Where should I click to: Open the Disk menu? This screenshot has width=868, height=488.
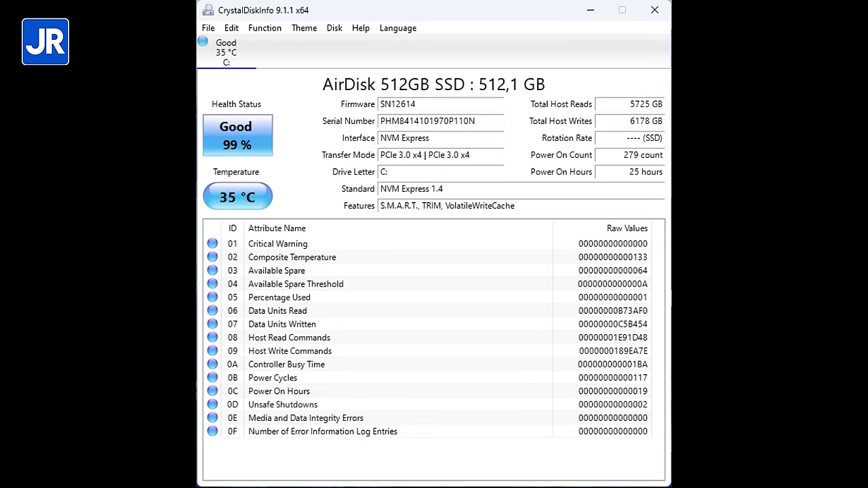pos(334,28)
